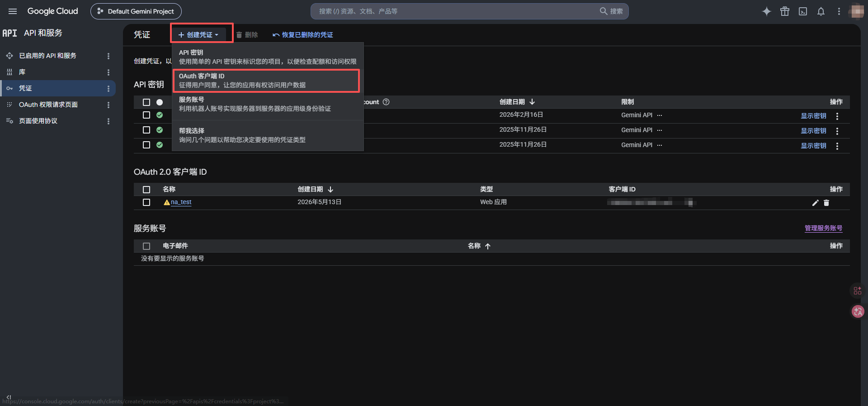Select all OAuth 2.0 clients header checkbox

(x=146, y=190)
